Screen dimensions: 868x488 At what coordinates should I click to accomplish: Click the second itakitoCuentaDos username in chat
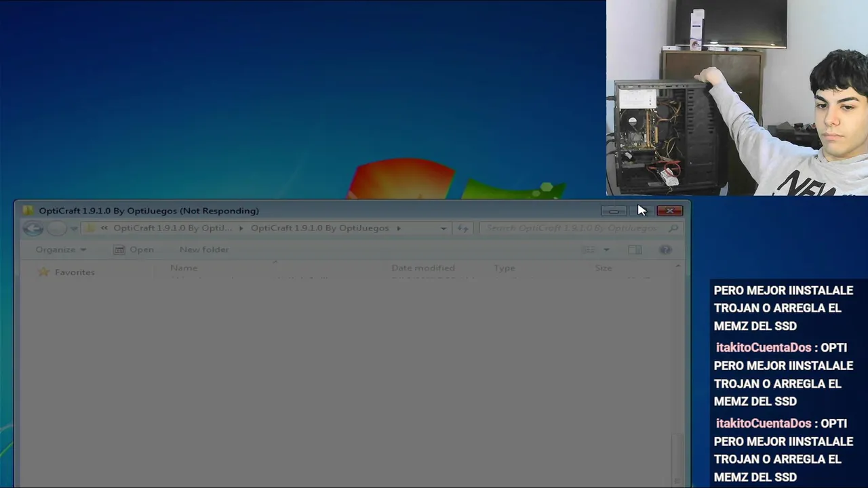tap(764, 424)
